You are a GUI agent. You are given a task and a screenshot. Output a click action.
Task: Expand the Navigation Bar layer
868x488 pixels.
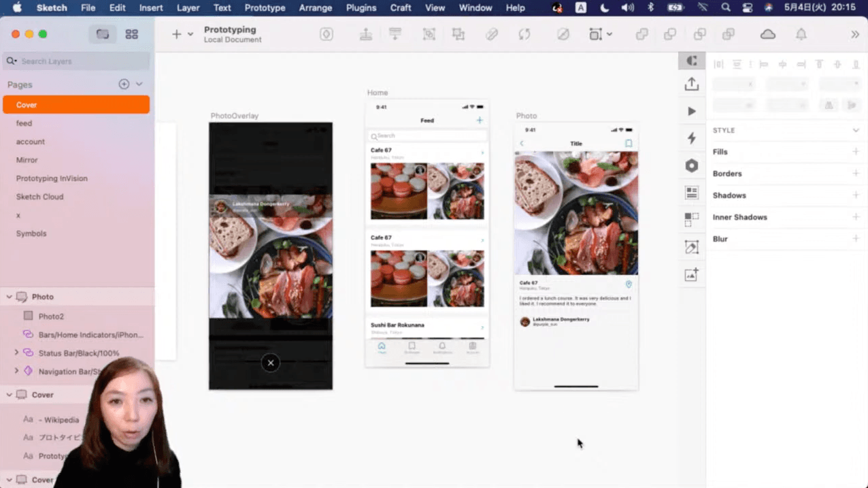(16, 372)
